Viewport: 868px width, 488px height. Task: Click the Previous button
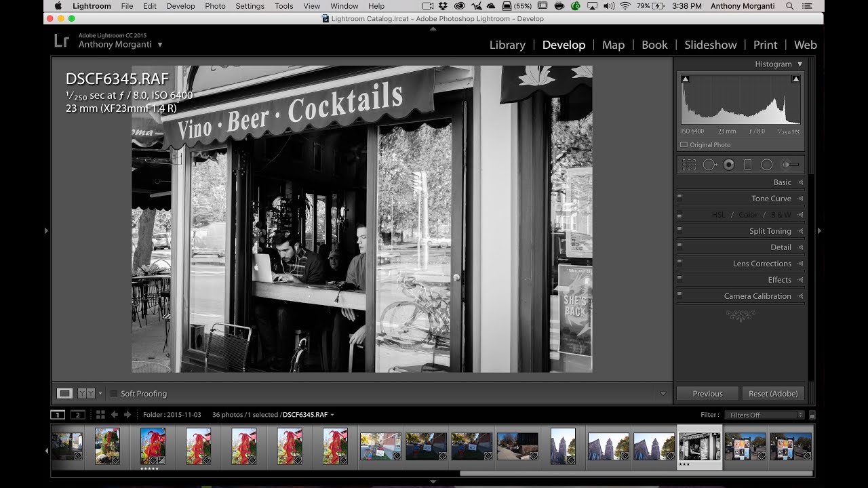pyautogui.click(x=707, y=393)
